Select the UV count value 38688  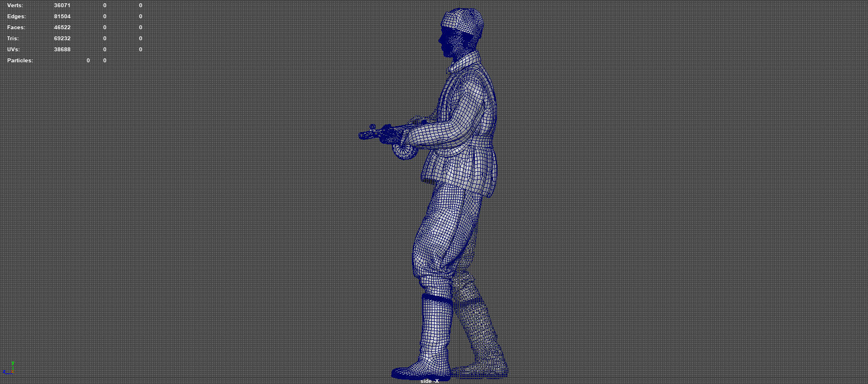click(62, 49)
